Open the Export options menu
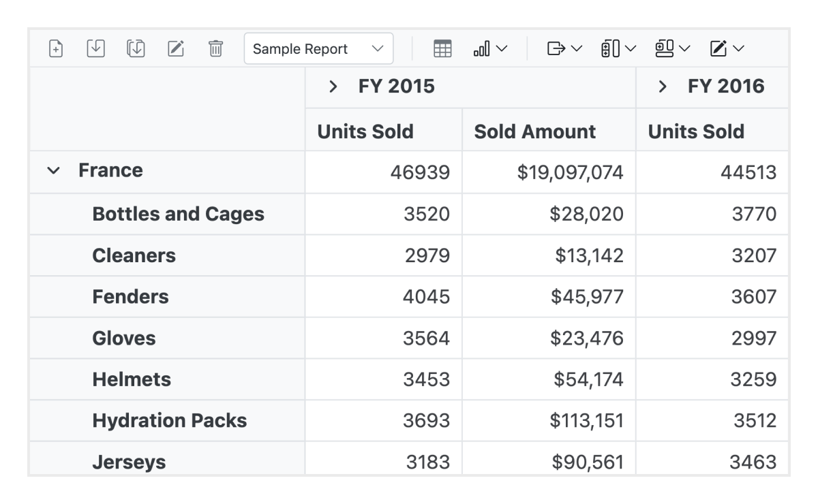The height and width of the screenshot is (504, 818). tap(564, 48)
